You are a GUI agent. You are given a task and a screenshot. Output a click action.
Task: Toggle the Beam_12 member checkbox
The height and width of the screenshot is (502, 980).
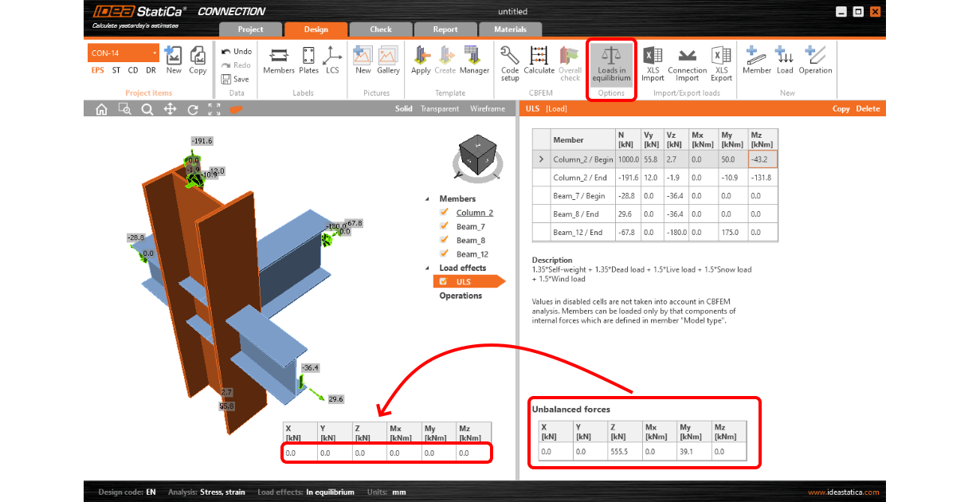pyautogui.click(x=445, y=254)
